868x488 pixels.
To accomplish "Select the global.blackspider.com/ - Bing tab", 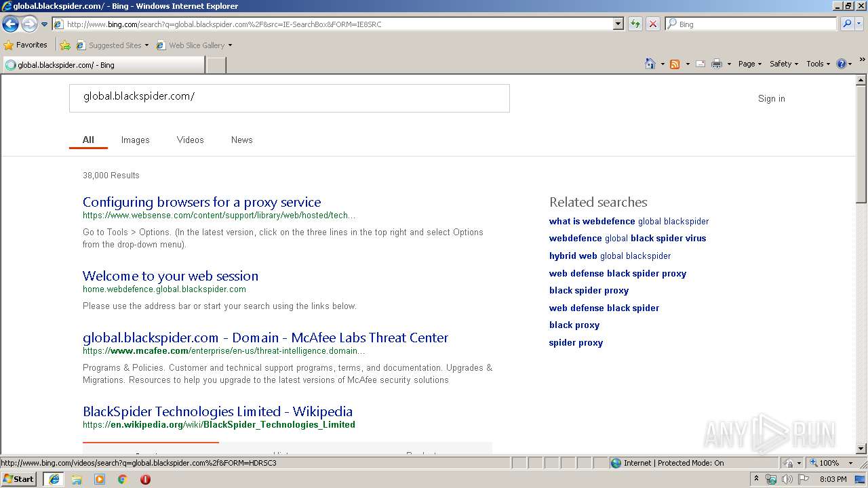I will 104,65.
